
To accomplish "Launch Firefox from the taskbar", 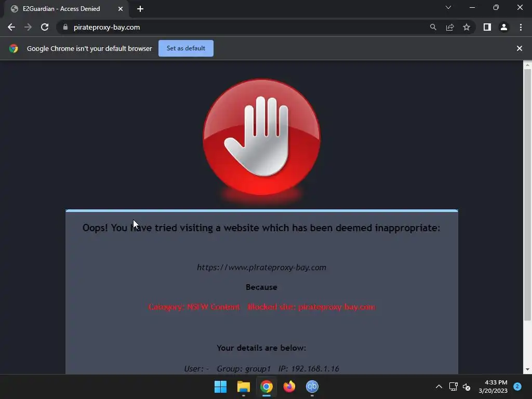I will (x=289, y=387).
